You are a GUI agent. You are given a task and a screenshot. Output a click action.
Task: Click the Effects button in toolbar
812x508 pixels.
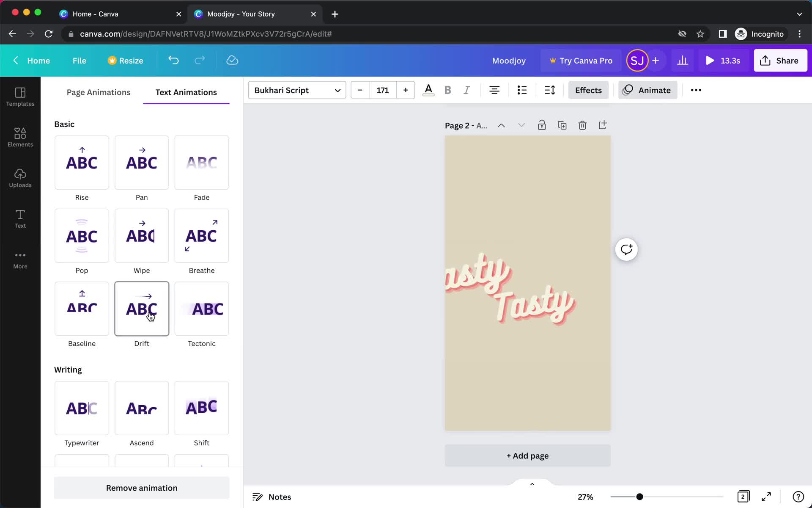coord(589,90)
